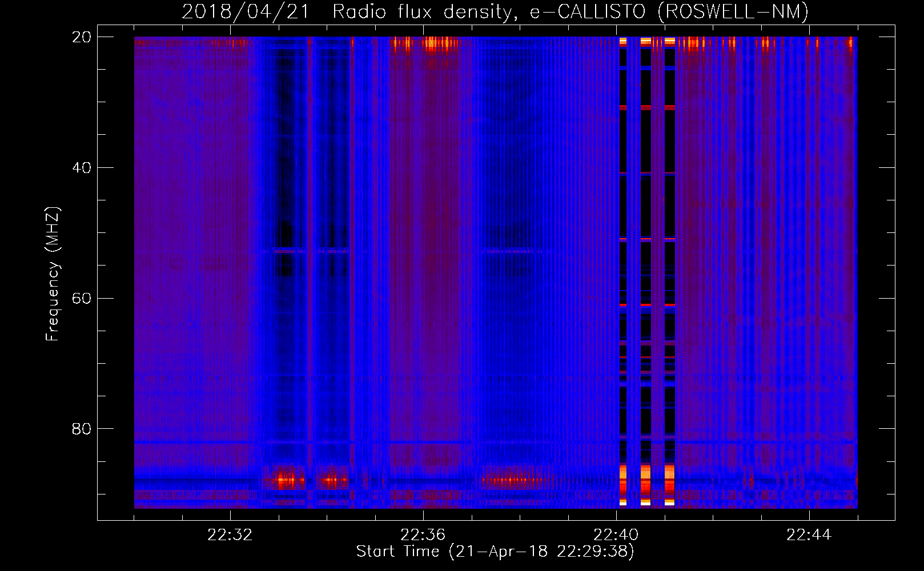Click the '22:44' time tick label

[809, 535]
